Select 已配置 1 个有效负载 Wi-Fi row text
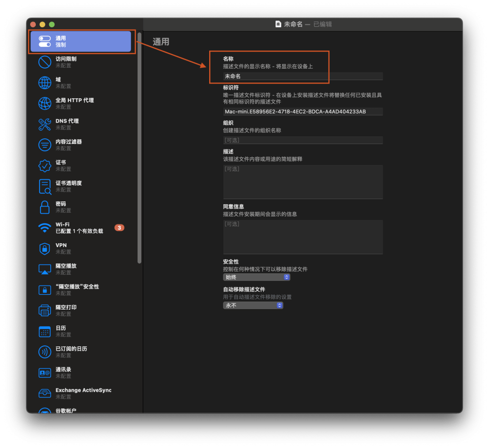The width and height of the screenshot is (489, 448). (79, 231)
